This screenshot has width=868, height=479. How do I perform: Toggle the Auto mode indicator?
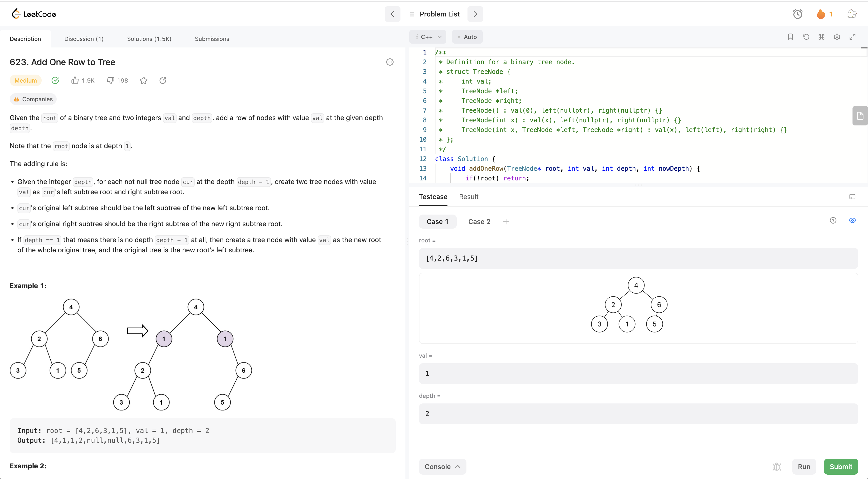467,37
